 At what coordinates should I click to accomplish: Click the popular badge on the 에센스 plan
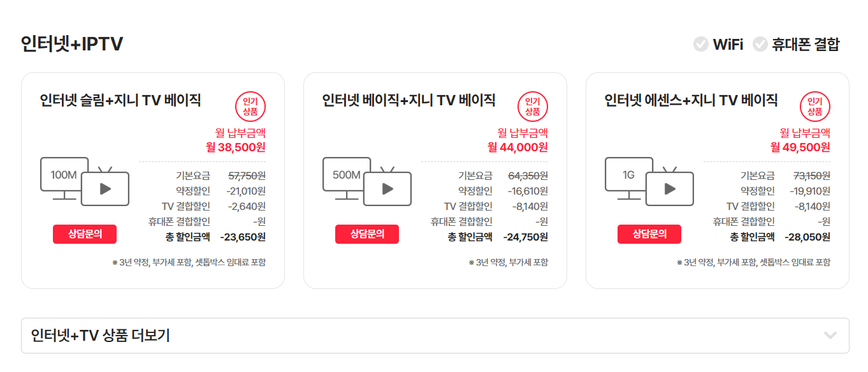pyautogui.click(x=815, y=107)
